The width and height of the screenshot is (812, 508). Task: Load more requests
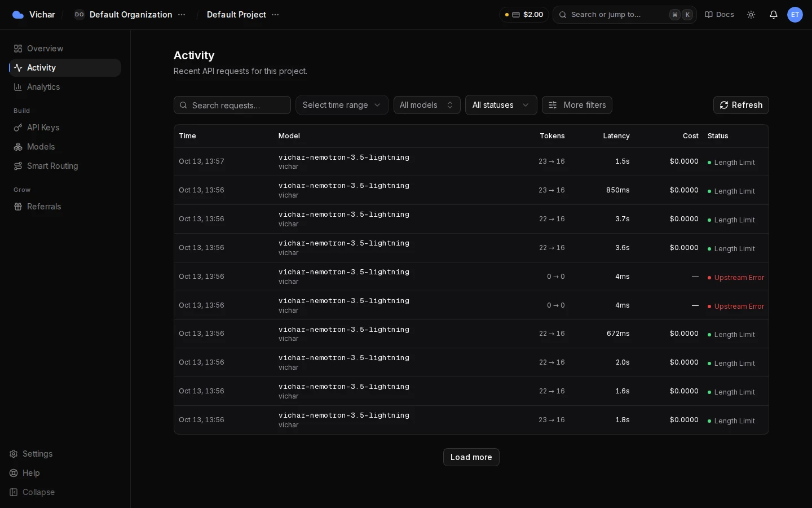(471, 457)
